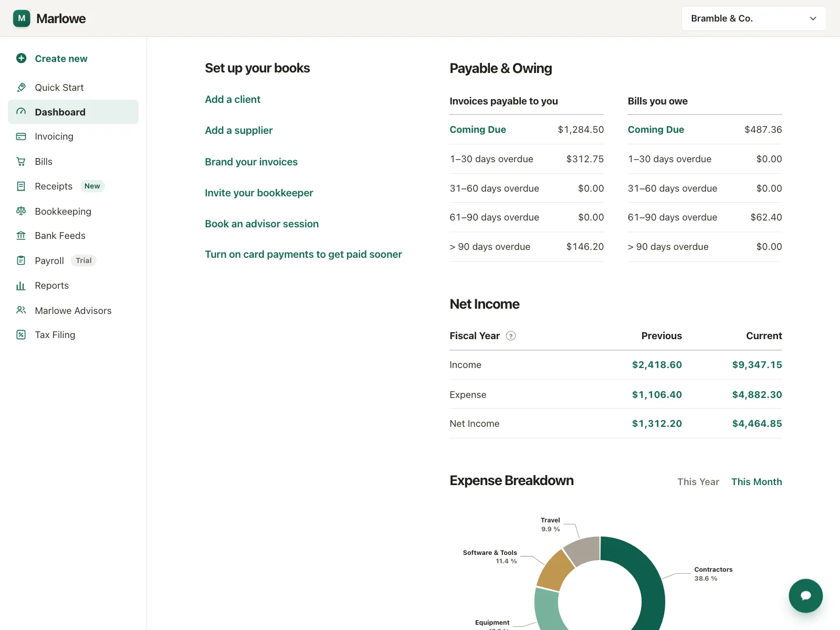Open the Bramble & Co. company dropdown

(x=754, y=18)
